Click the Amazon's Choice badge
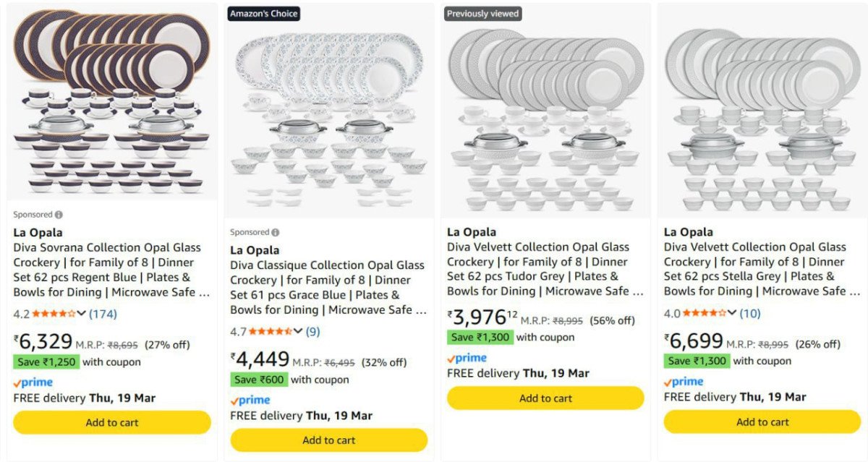Screen dimensions: 868x462 (x=263, y=14)
